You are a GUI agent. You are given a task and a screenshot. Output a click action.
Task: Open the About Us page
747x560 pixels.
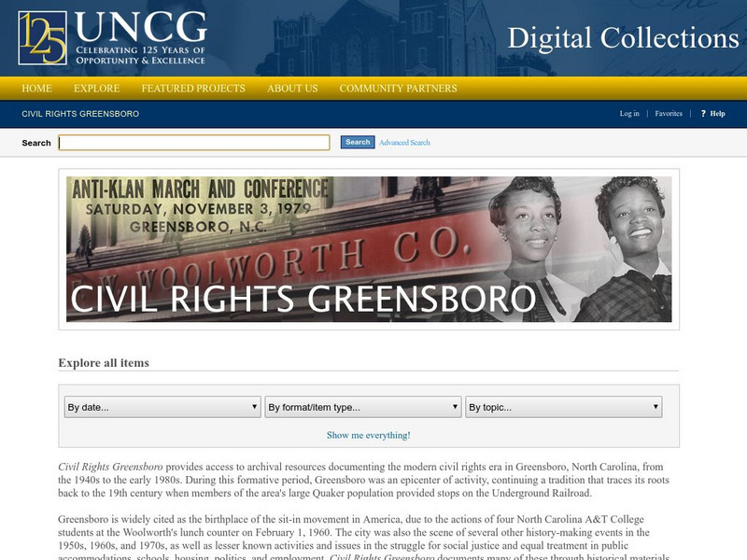tap(292, 88)
